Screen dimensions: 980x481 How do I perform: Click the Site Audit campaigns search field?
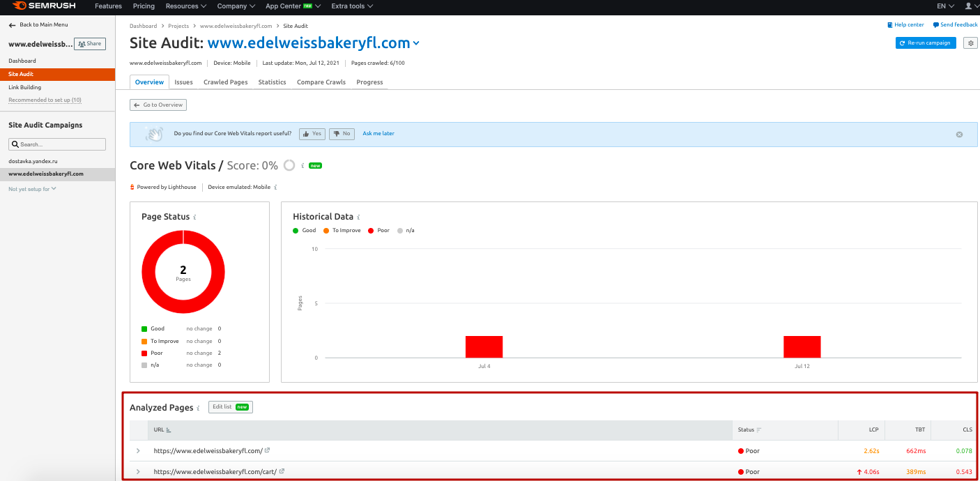[x=57, y=144]
